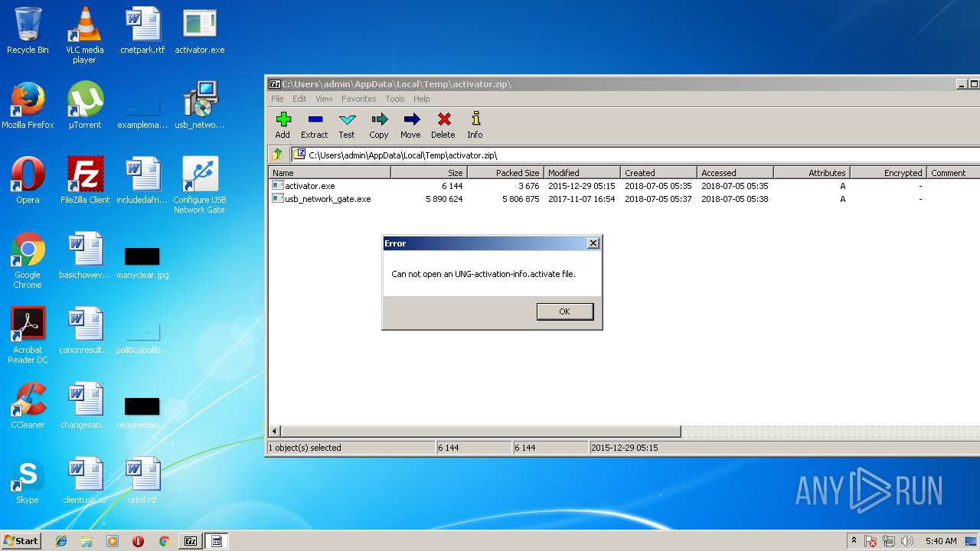Sort by the Comment column header
The width and height of the screenshot is (980, 551).
click(953, 173)
